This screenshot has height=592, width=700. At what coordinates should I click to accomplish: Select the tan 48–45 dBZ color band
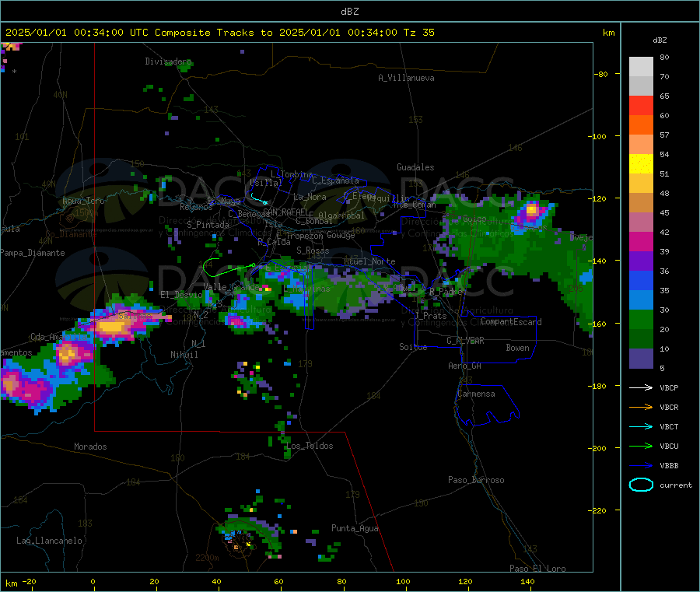tap(641, 203)
